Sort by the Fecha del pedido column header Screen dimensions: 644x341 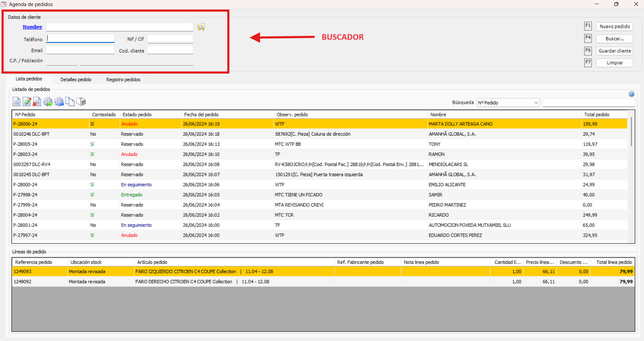click(x=201, y=115)
